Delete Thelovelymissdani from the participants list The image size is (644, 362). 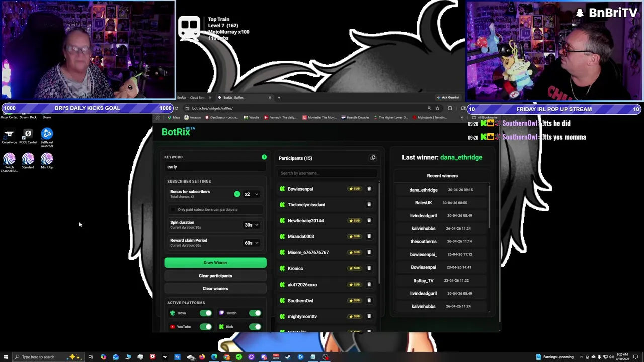[369, 205]
